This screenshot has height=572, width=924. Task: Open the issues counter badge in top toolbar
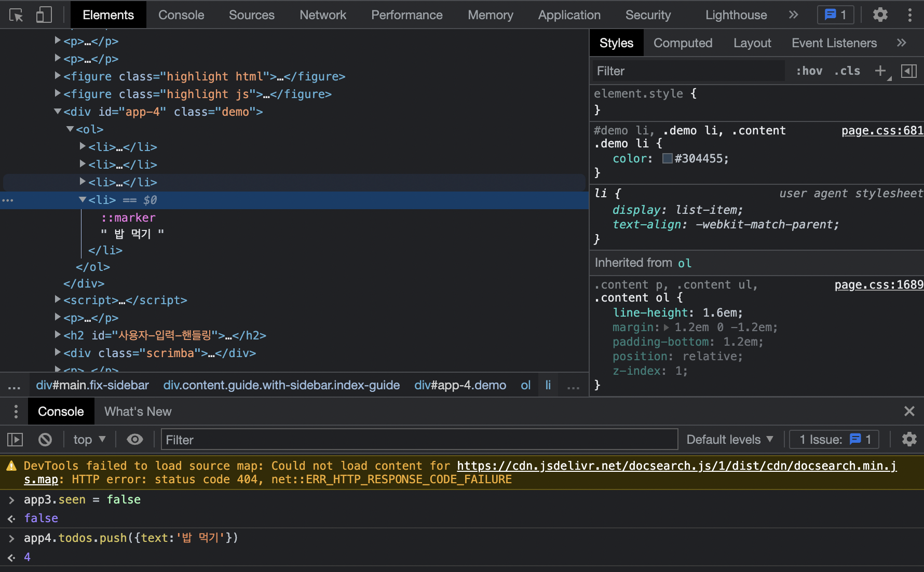click(x=836, y=15)
